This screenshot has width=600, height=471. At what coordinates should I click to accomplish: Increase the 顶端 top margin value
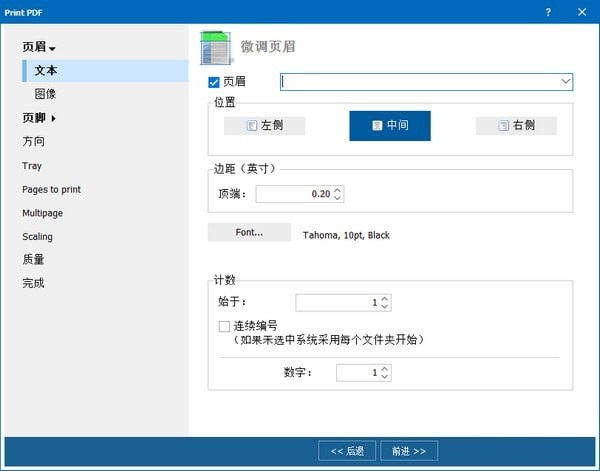click(338, 189)
